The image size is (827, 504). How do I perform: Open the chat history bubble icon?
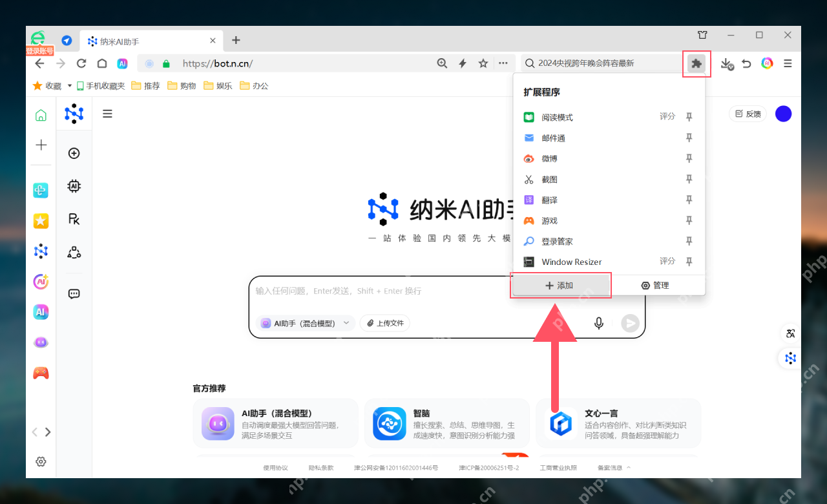click(74, 293)
